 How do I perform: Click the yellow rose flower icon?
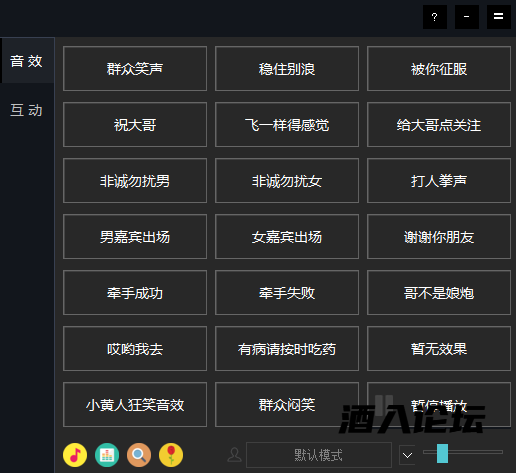pyautogui.click(x=171, y=455)
